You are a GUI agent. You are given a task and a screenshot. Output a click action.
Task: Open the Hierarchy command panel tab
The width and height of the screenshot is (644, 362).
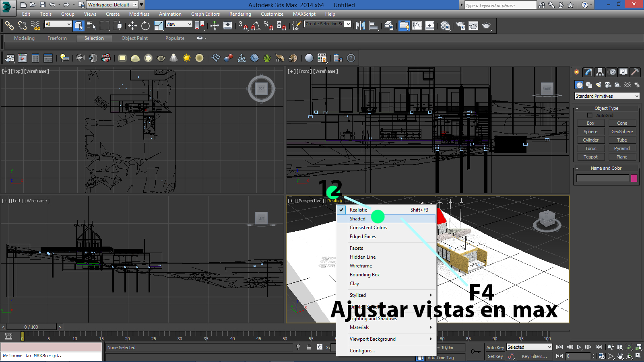tap(600, 72)
